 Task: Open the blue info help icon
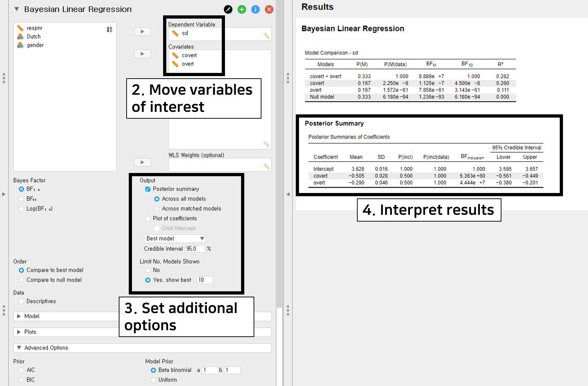pyautogui.click(x=255, y=10)
